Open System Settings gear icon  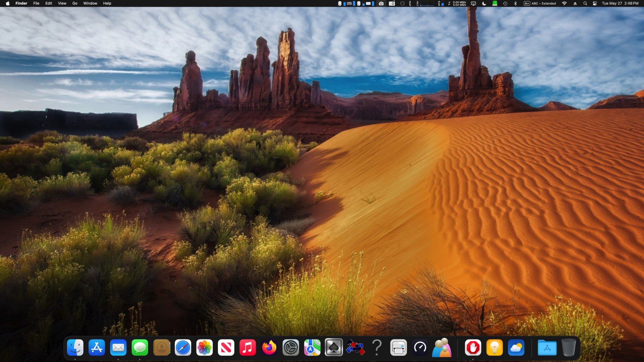[290, 348]
